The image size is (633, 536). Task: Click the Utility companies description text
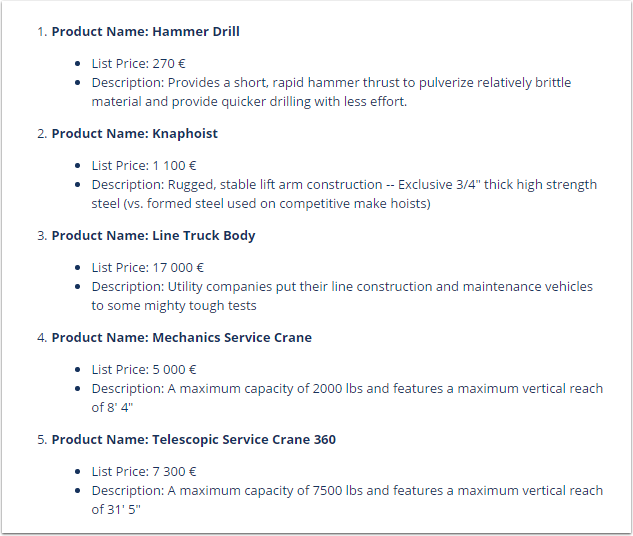coord(342,296)
